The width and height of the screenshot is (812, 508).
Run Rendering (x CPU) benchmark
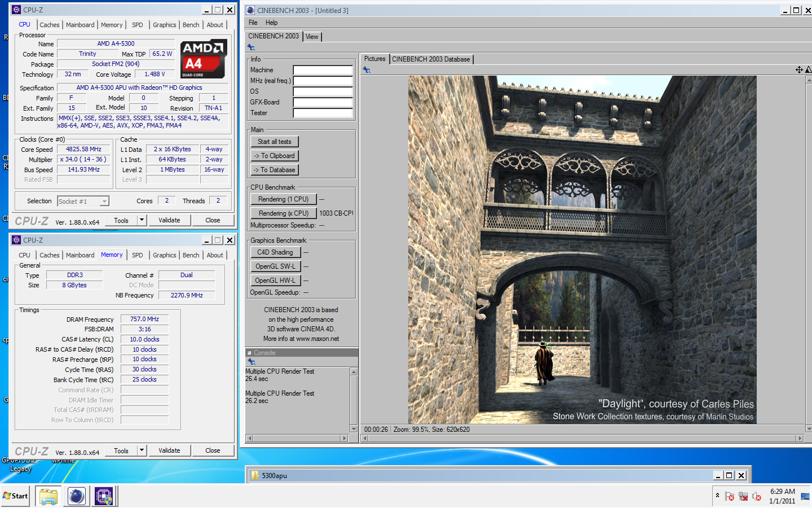[x=284, y=213]
